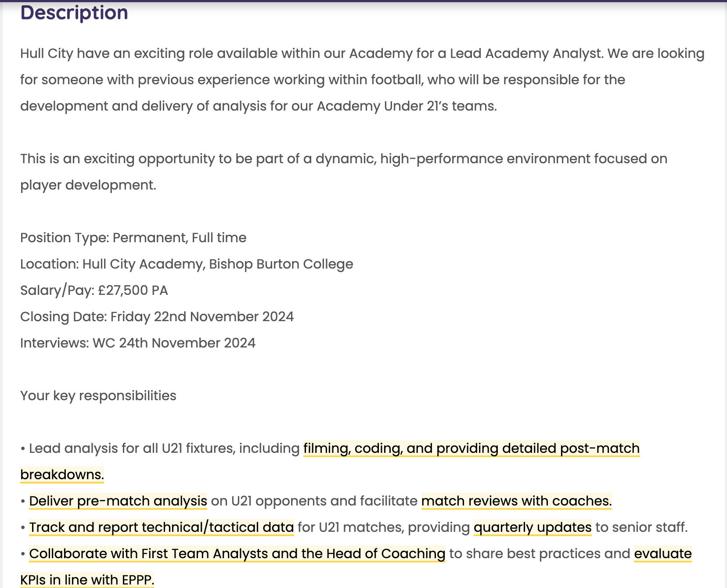
Task: Click 'Collaborate with First Team Analysts' highlight
Action: click(x=237, y=554)
